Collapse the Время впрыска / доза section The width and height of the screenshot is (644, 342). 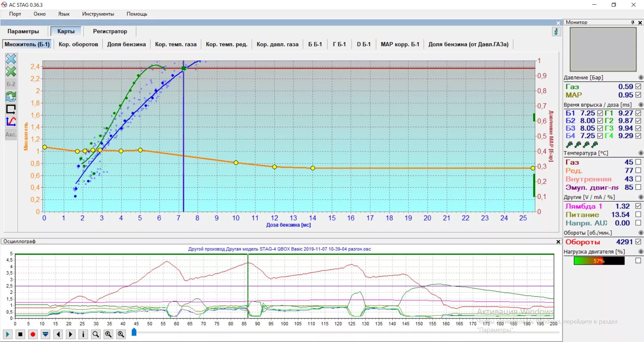pos(641,105)
